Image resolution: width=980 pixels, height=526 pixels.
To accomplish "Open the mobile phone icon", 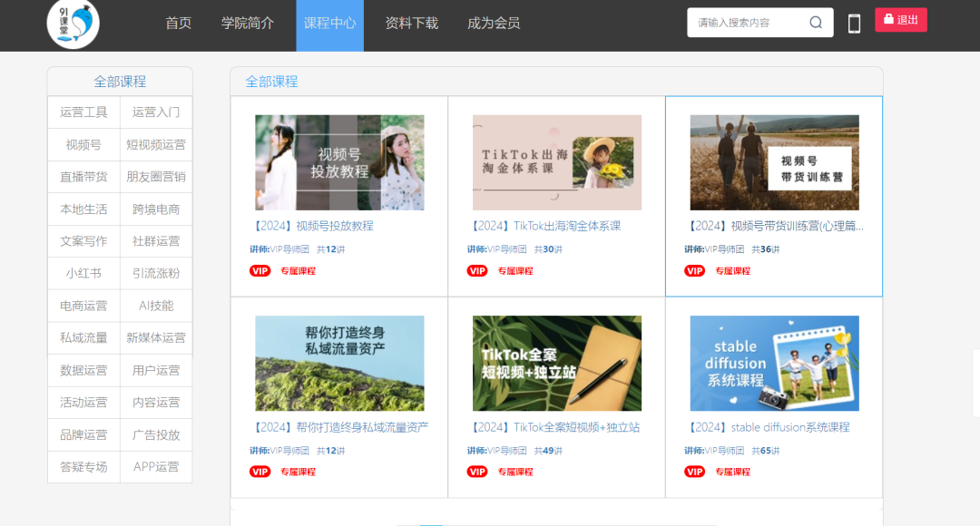I will pos(854,24).
